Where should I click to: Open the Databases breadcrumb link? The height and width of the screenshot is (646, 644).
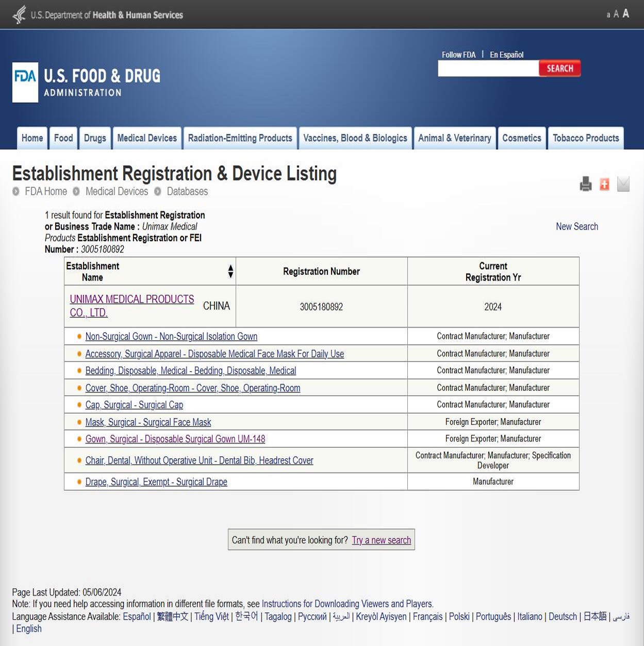(x=187, y=191)
